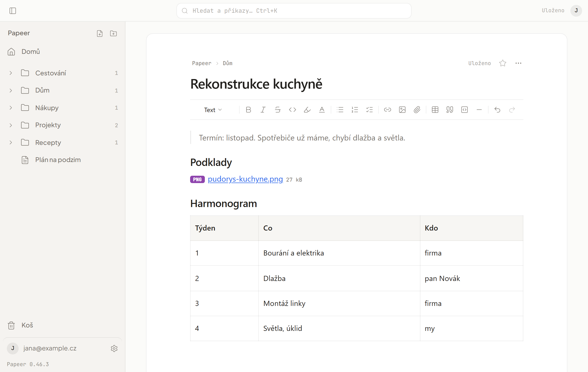Expand the Recepty folder
This screenshot has width=588, height=372.
pyautogui.click(x=11, y=142)
